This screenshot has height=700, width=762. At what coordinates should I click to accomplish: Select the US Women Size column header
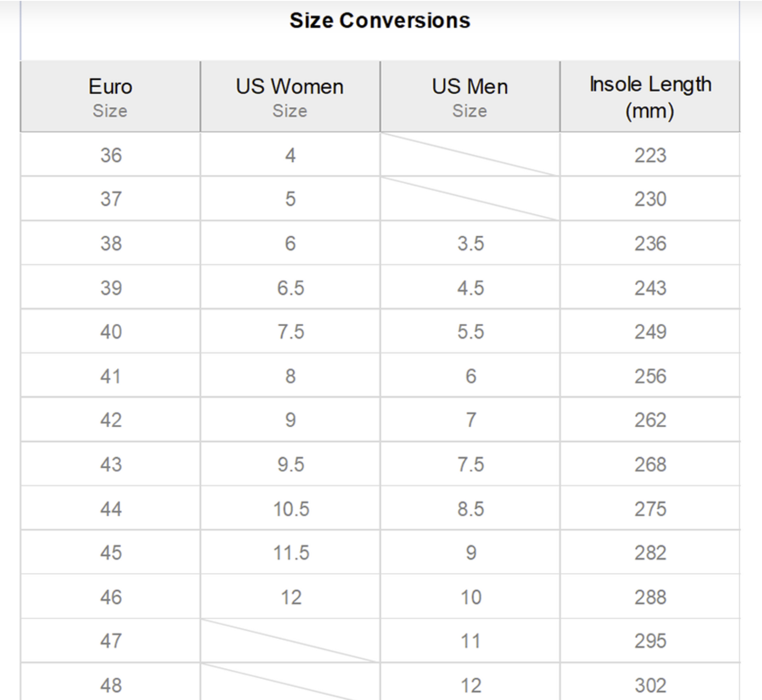tap(290, 97)
